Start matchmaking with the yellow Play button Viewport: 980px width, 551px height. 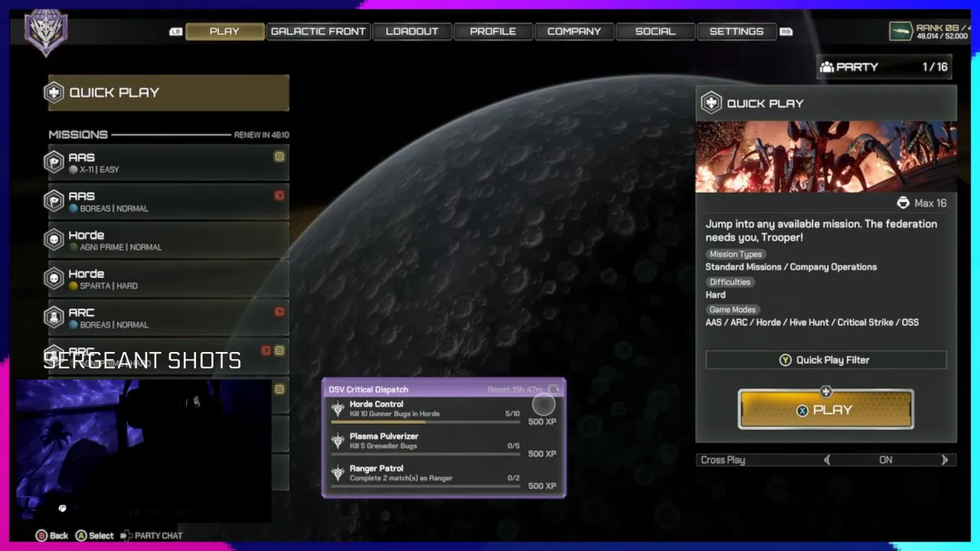(826, 409)
